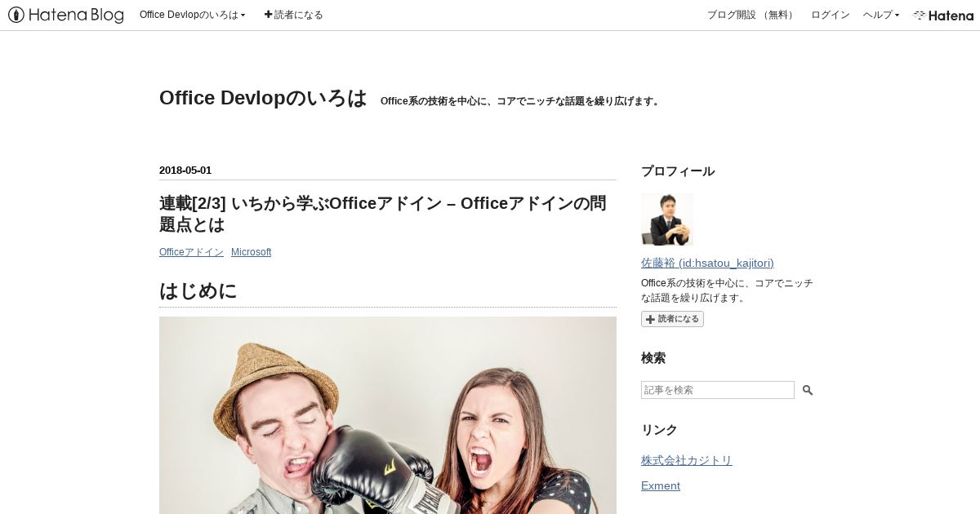Expand the Office Devlopのいろは dropdown menu

coord(193,15)
